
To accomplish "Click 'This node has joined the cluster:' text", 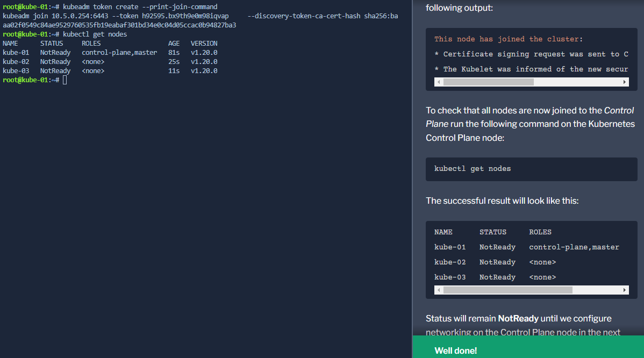I will click(x=509, y=39).
